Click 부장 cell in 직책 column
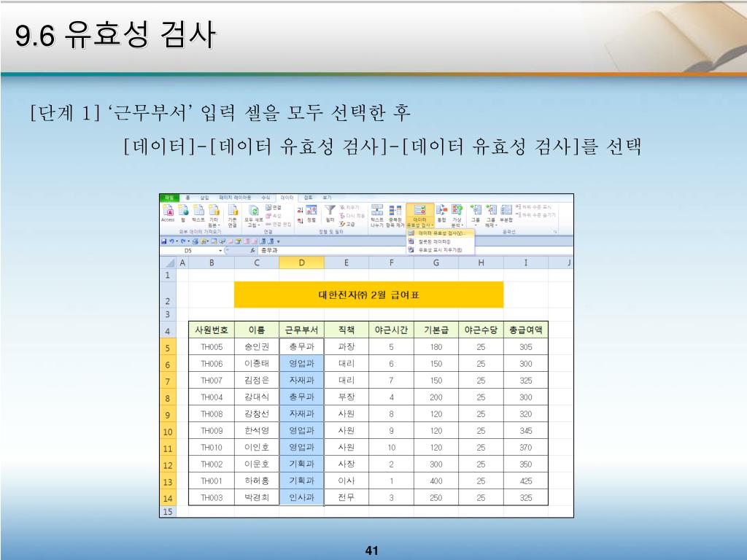This screenshot has height=560, width=747. [347, 397]
